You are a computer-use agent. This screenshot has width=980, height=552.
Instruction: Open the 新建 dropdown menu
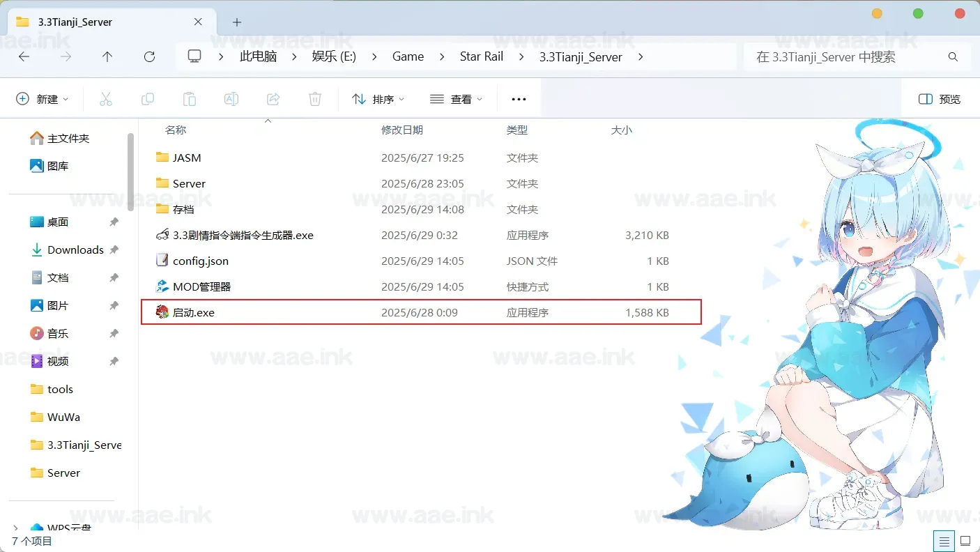[43, 99]
